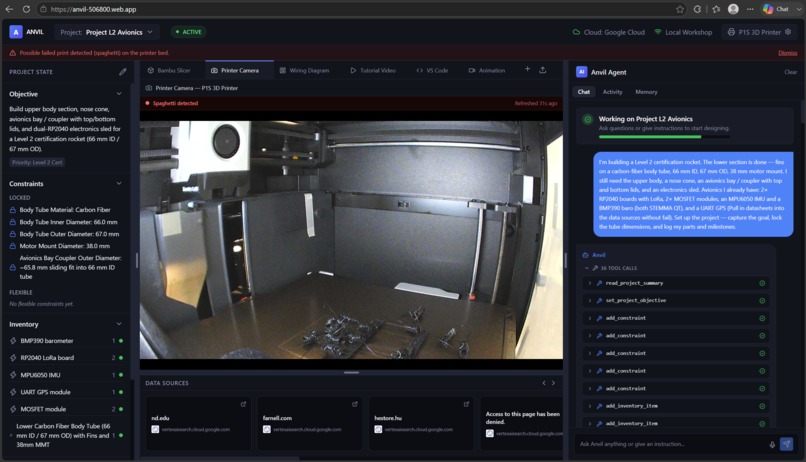This screenshot has width=806, height=462.
Task: Open the Memory tab in Anvil Agent
Action: point(646,92)
